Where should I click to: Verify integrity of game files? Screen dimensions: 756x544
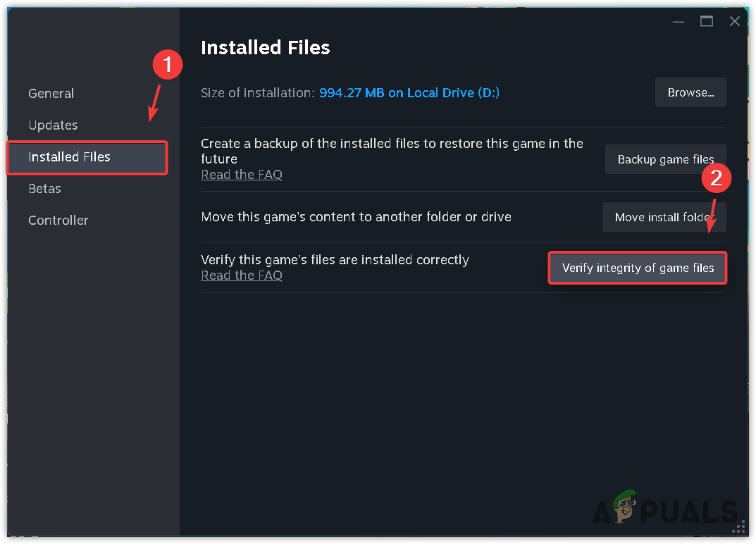[x=638, y=268]
